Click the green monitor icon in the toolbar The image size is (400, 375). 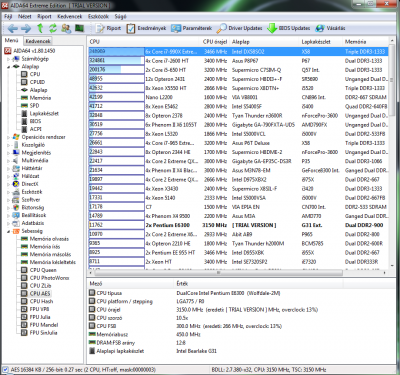point(79,28)
